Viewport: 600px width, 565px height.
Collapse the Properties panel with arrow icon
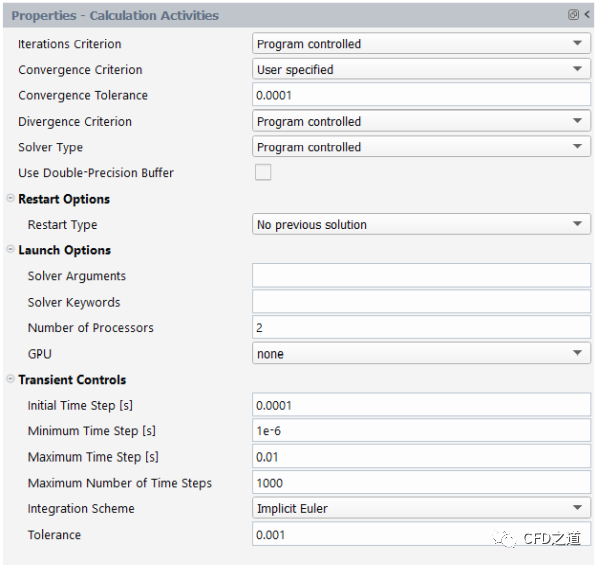click(x=587, y=15)
